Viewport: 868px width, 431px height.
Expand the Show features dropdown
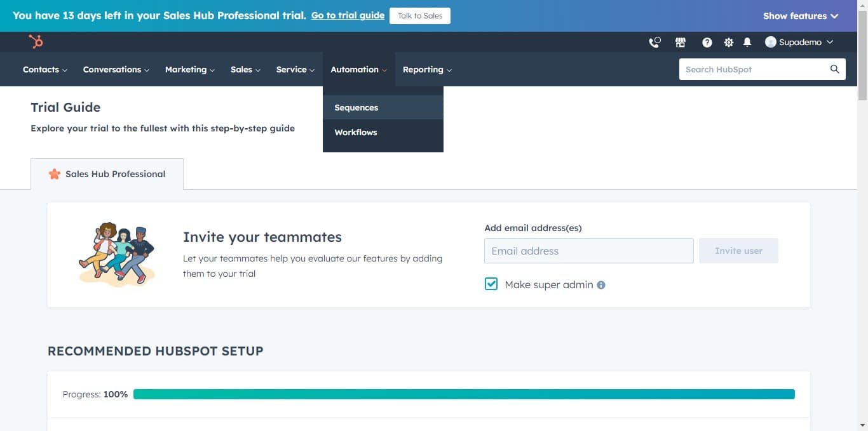point(800,16)
